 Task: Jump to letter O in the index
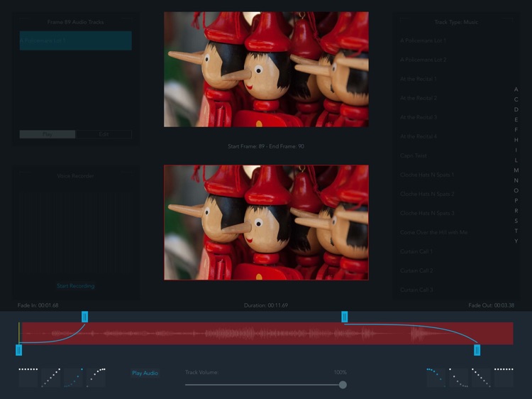click(516, 190)
